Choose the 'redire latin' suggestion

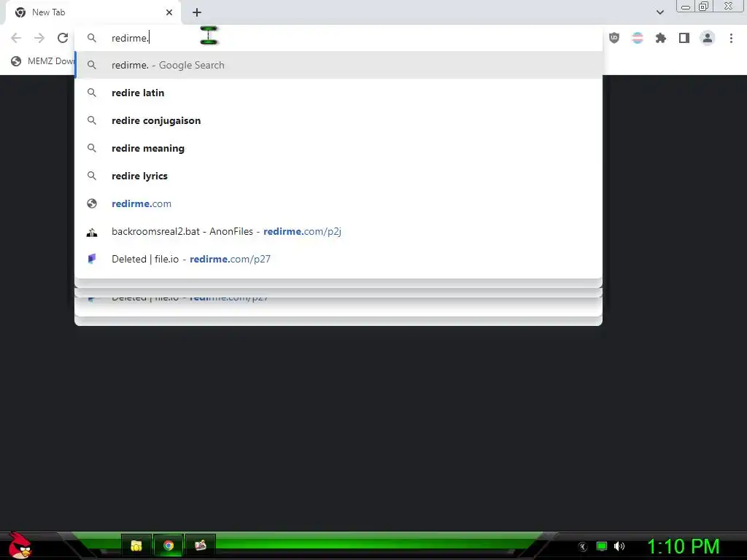point(338,93)
